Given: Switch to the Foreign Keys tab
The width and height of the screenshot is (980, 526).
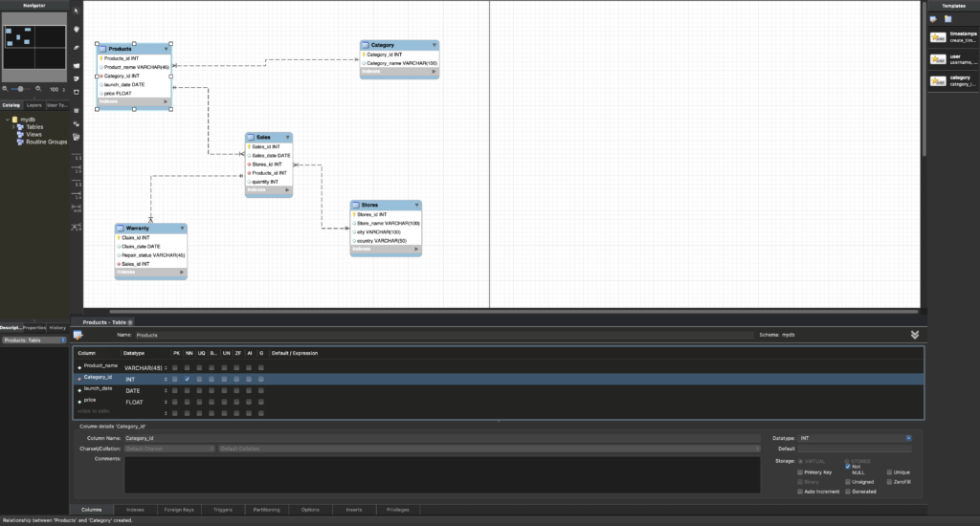Looking at the screenshot, I should [180, 510].
